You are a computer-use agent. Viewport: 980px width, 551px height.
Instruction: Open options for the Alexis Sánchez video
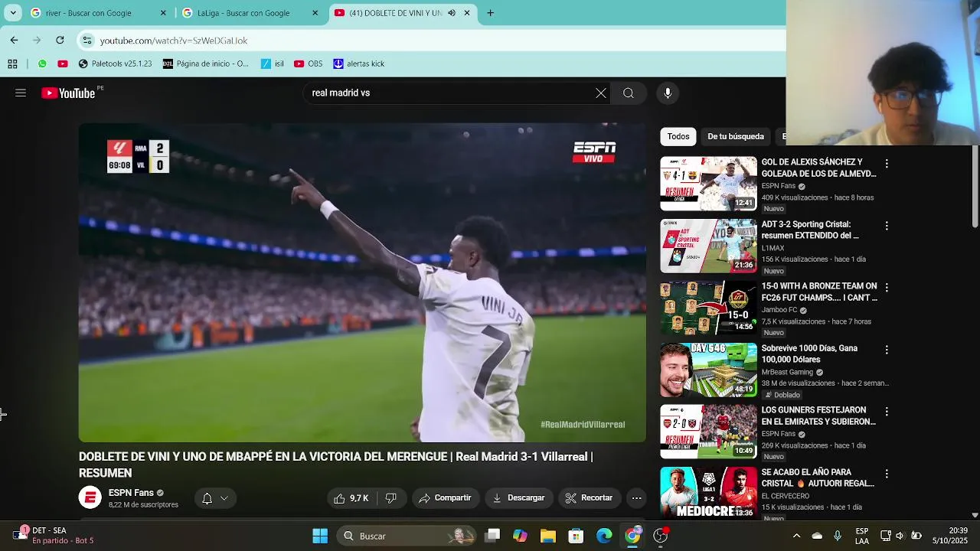click(887, 164)
